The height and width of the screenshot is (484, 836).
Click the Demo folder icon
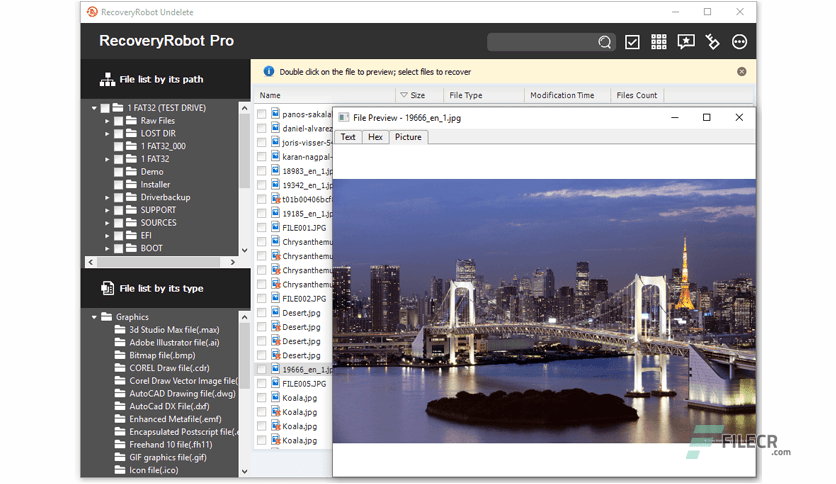click(x=131, y=172)
